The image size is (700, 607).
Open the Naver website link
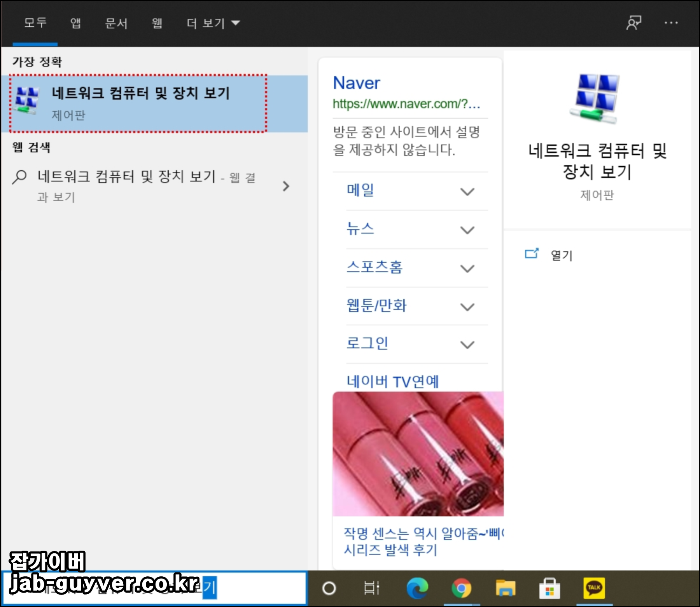click(x=357, y=83)
